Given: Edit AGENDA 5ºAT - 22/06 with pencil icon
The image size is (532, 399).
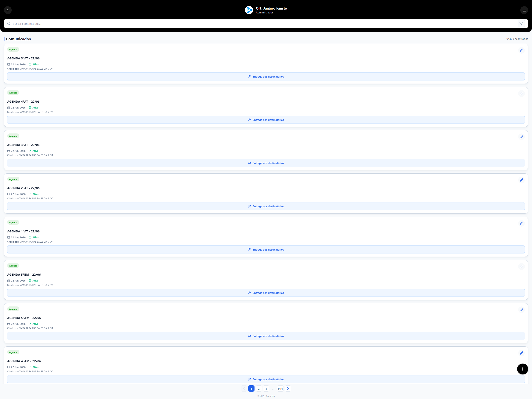Looking at the screenshot, I should (x=521, y=50).
